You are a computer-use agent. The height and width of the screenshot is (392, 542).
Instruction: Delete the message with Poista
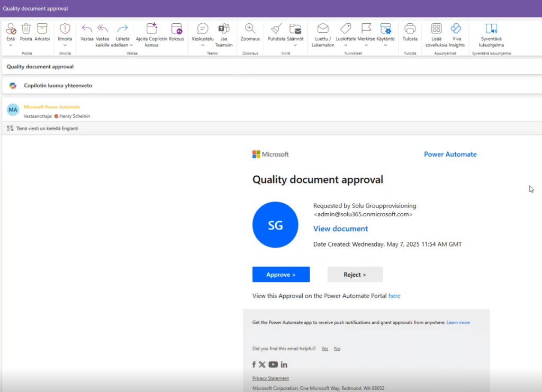click(x=26, y=29)
